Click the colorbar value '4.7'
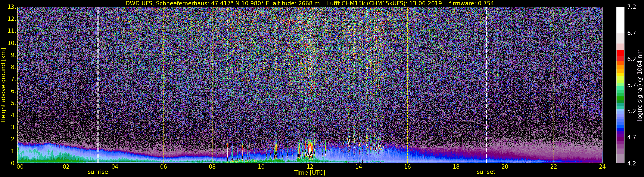 coord(632,137)
